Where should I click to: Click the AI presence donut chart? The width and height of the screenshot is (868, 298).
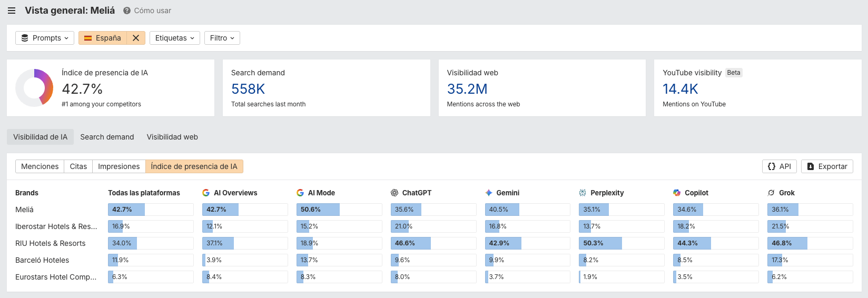pyautogui.click(x=34, y=87)
